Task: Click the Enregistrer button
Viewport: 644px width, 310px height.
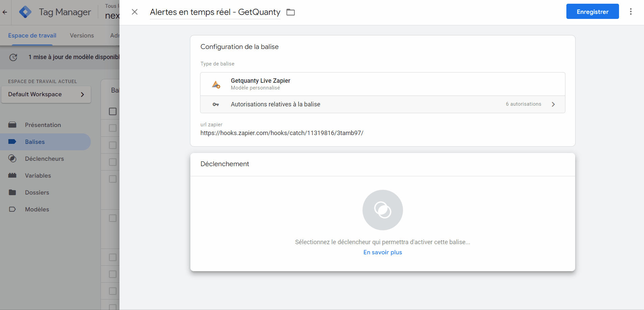Action: coord(592,11)
